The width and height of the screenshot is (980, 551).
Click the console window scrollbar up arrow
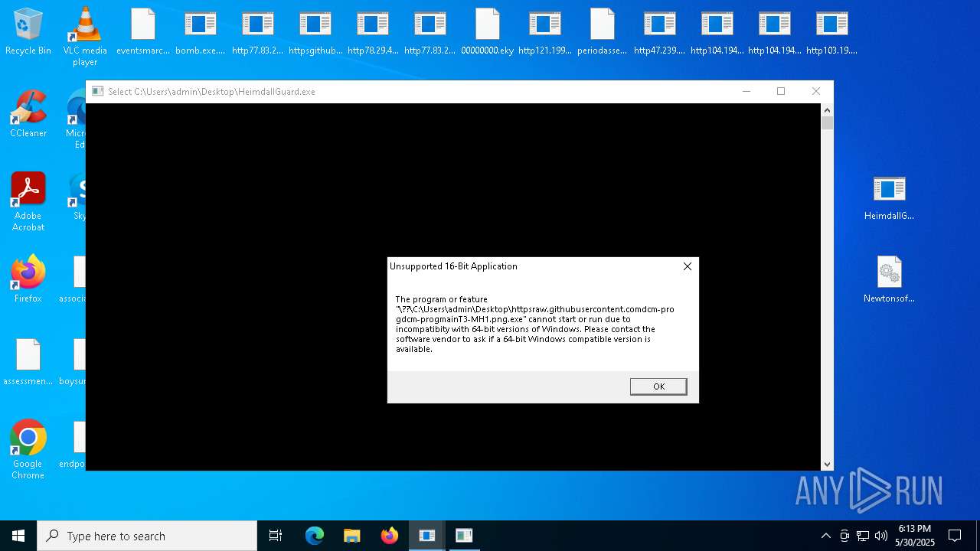[827, 110]
